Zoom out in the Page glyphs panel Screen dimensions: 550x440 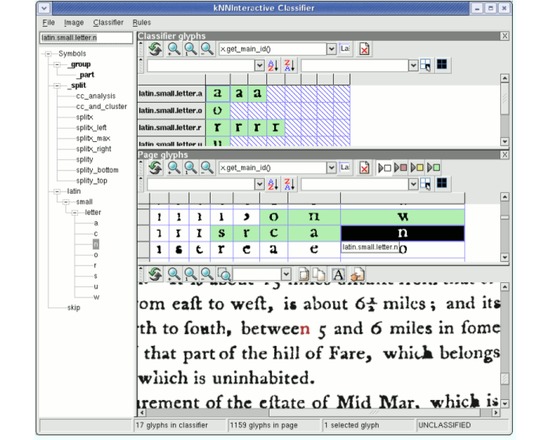pos(207,168)
